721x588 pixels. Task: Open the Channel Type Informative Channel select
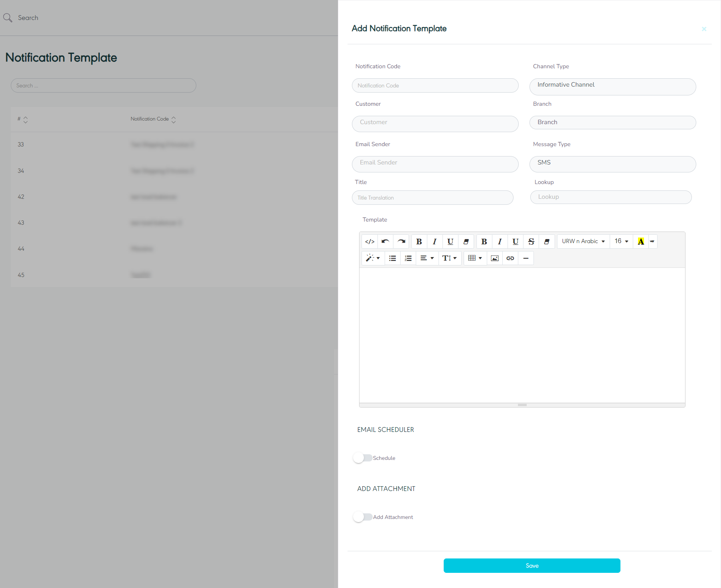click(x=612, y=87)
